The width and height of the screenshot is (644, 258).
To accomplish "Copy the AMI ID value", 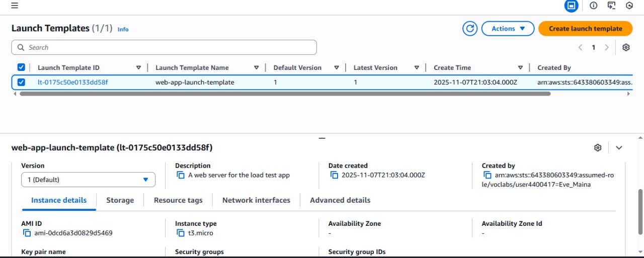I will (27, 233).
